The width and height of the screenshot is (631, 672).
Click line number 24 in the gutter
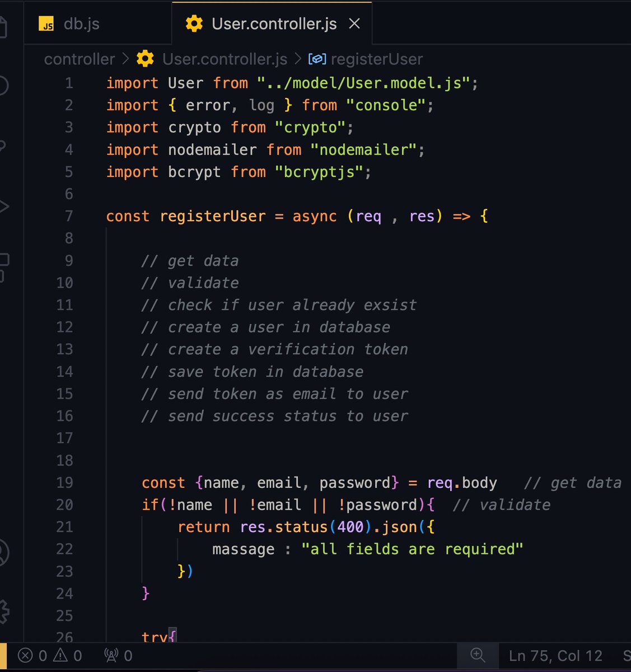coord(64,594)
